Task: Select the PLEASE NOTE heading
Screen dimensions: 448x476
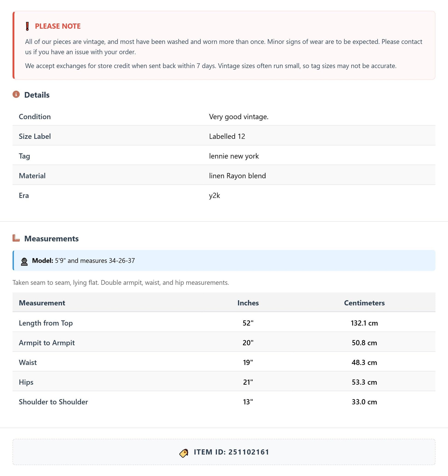Action: [x=58, y=26]
